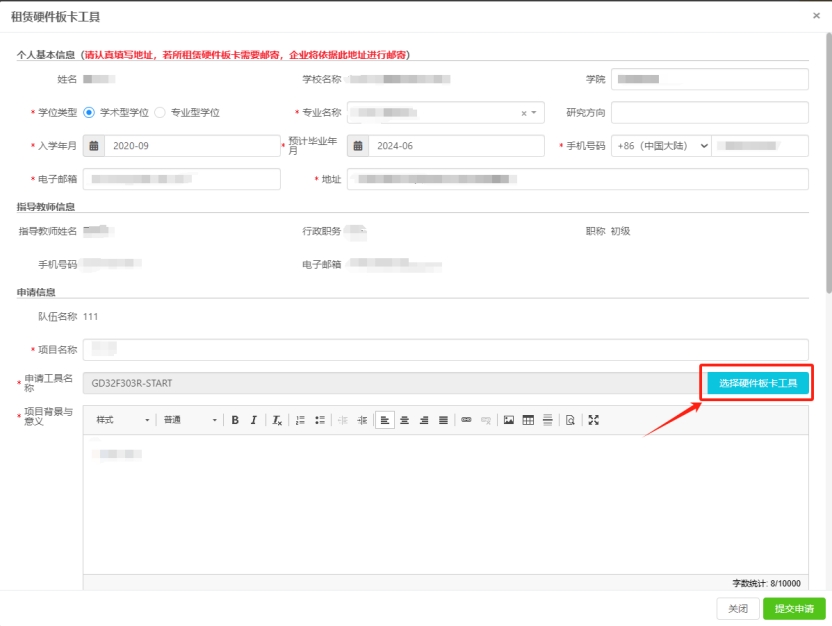
Task: Apply italic formatting in the editor
Action: click(254, 420)
